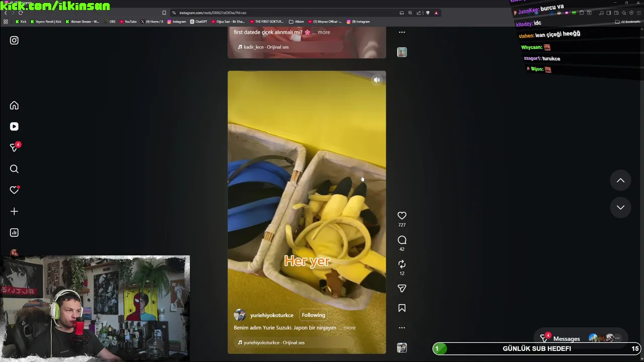Open Yayıncı Paneli | Kick bookmark
This screenshot has height=362, width=644.
[x=46, y=22]
